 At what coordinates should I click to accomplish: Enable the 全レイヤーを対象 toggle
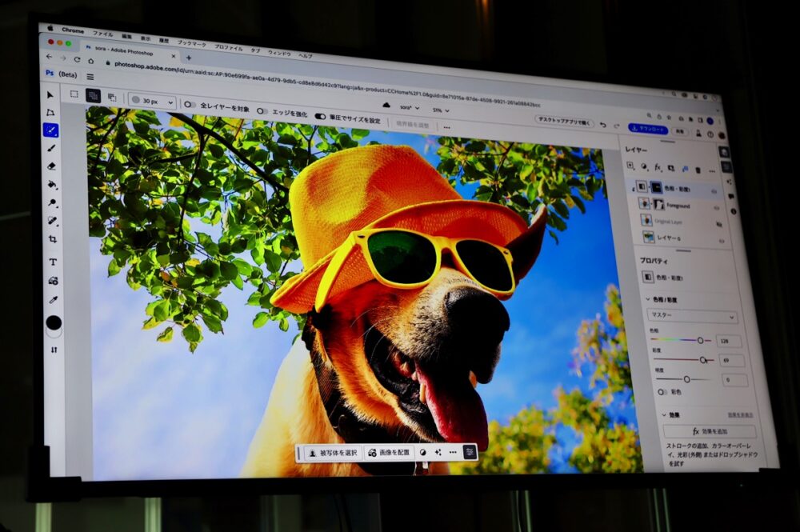click(190, 105)
